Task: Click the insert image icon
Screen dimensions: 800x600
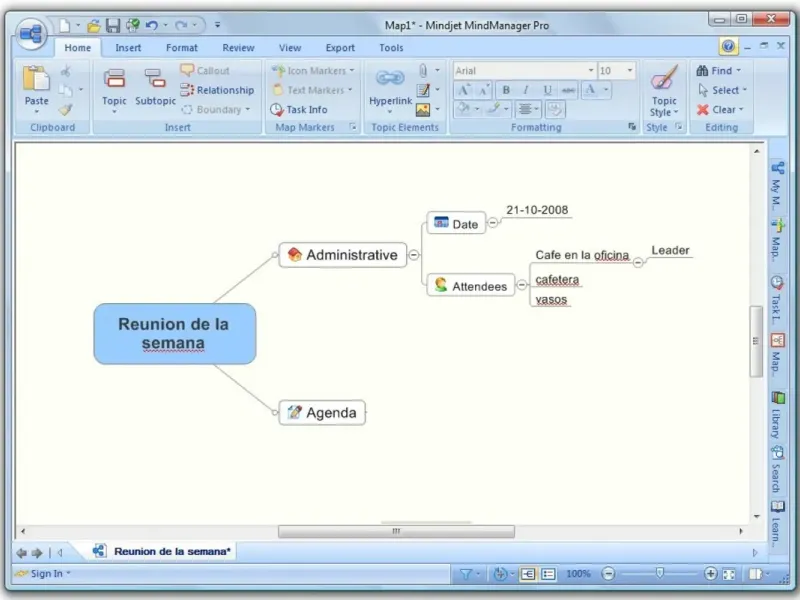Action: pos(423,109)
